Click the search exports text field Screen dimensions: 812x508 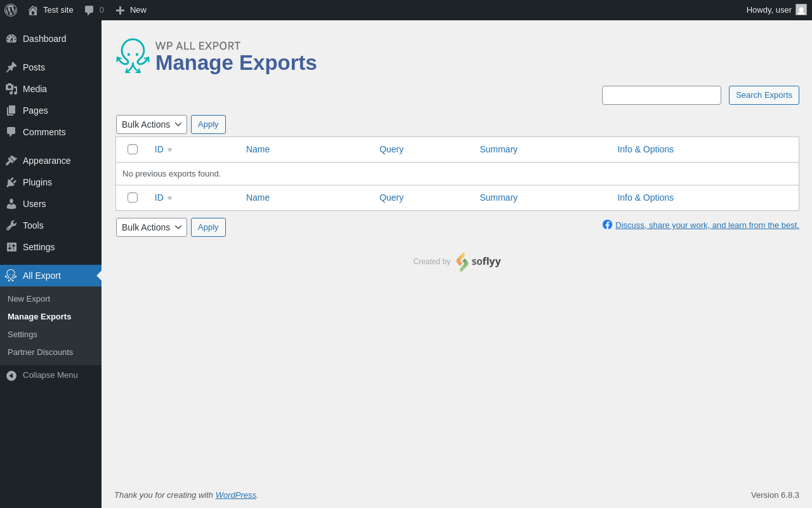(x=662, y=95)
